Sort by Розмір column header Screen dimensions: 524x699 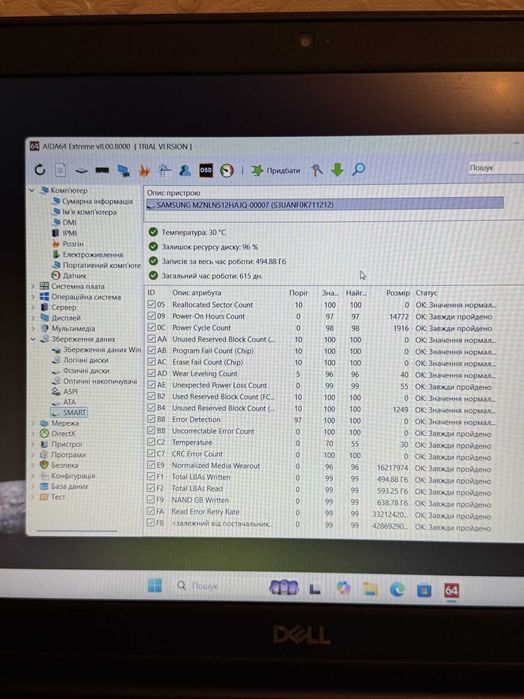click(x=398, y=293)
